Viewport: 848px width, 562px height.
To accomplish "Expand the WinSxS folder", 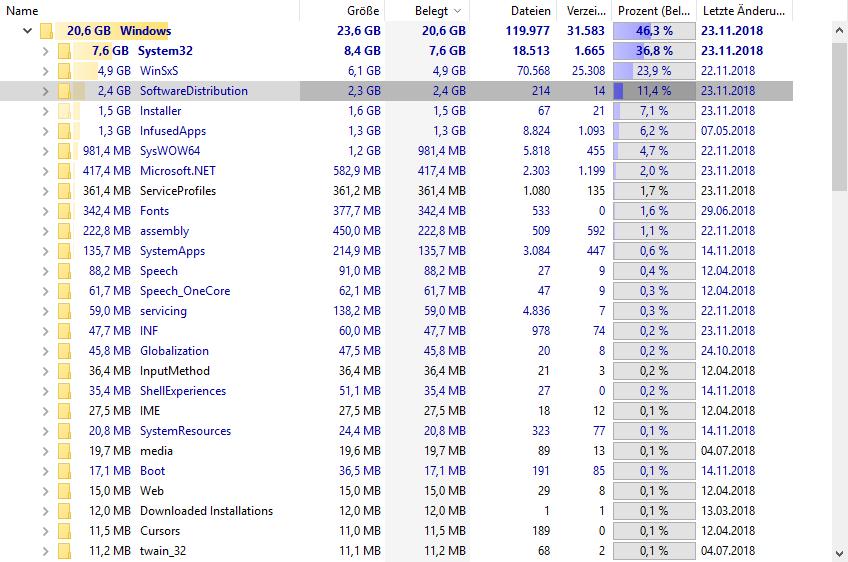I will tap(45, 71).
